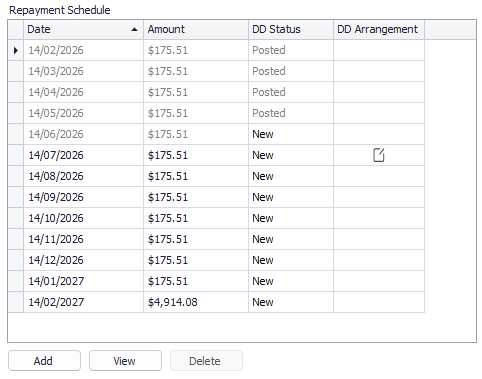482x379 pixels.
Task: Select the 14/07/2026 date cell
Action: 83,155
